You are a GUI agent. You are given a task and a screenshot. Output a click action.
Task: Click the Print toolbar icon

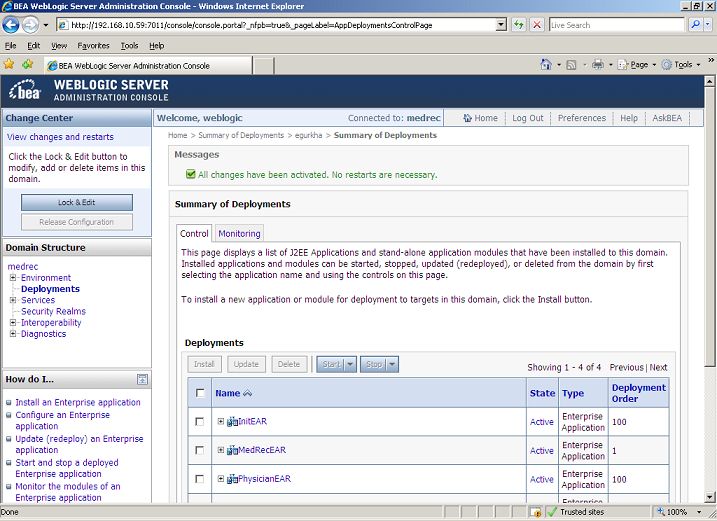pyautogui.click(x=598, y=64)
